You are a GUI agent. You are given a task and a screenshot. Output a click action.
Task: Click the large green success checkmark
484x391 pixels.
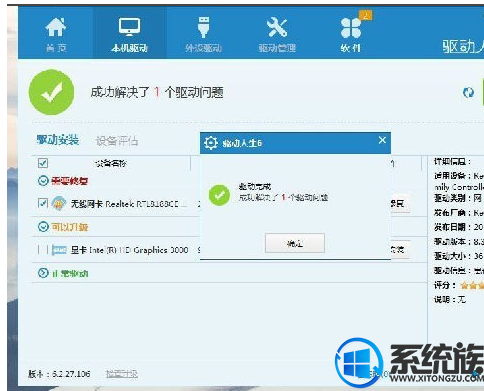51,92
